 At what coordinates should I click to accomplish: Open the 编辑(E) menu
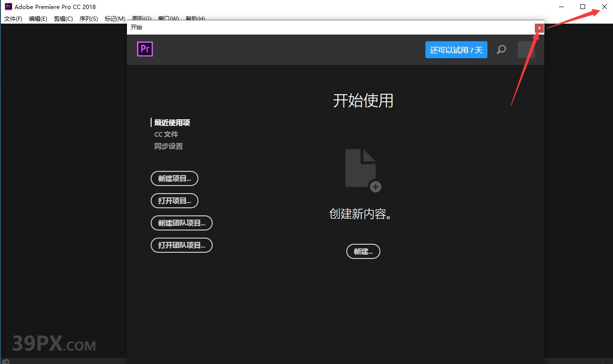click(x=38, y=18)
